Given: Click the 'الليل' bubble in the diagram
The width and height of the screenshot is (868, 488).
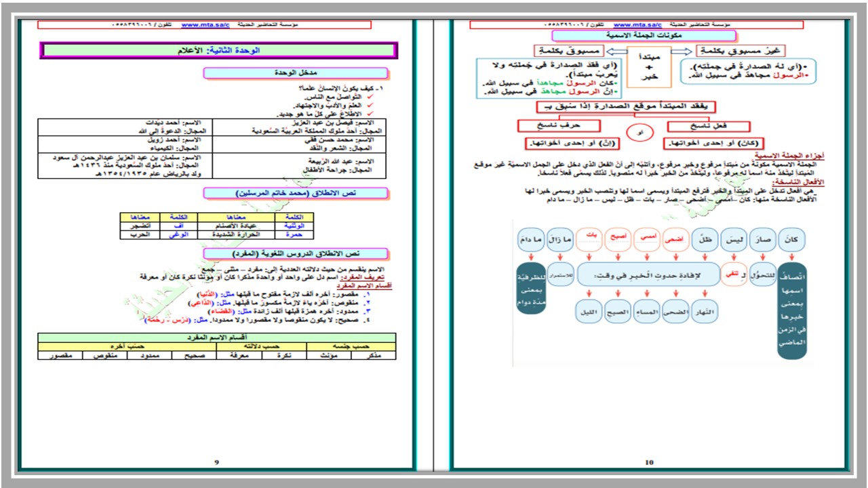Looking at the screenshot, I should tap(589, 312).
